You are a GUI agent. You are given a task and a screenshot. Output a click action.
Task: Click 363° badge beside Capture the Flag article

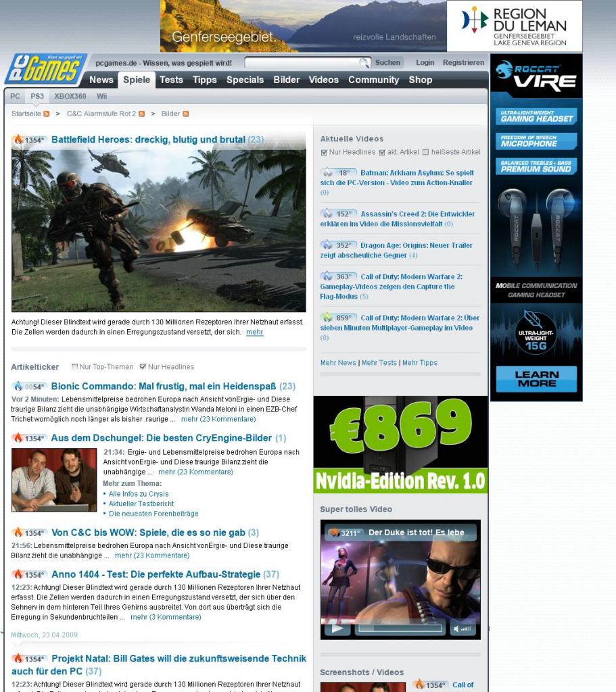pyautogui.click(x=338, y=276)
